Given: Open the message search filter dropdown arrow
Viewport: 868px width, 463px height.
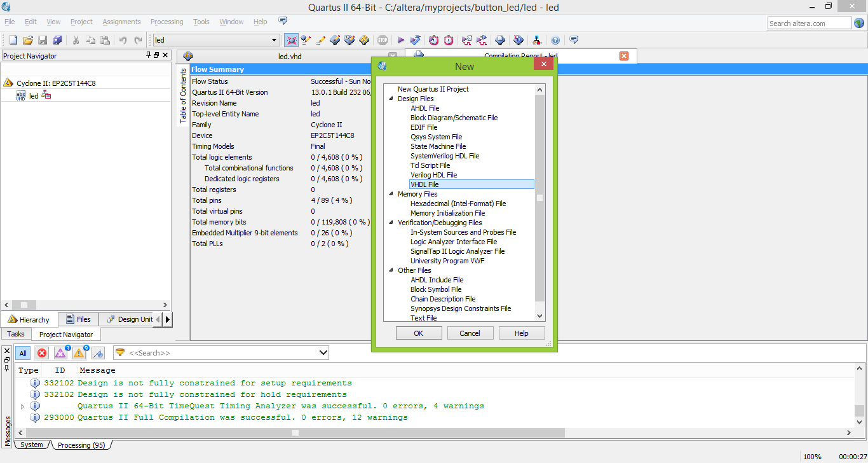Looking at the screenshot, I should [x=323, y=352].
